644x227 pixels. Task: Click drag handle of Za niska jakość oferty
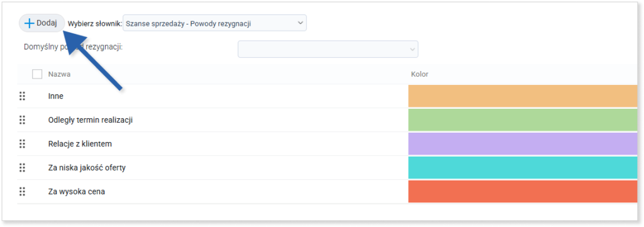(x=22, y=167)
